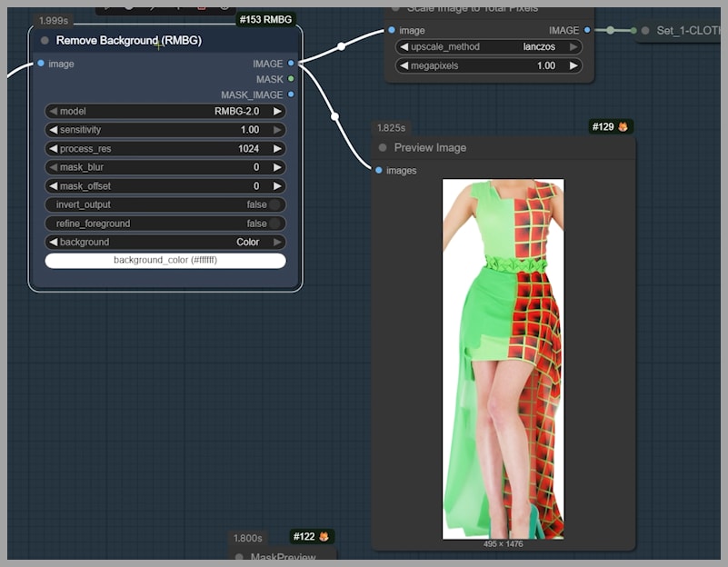Collapse the Preview Image node
Viewport: 728px width, 567px height.
tap(383, 148)
